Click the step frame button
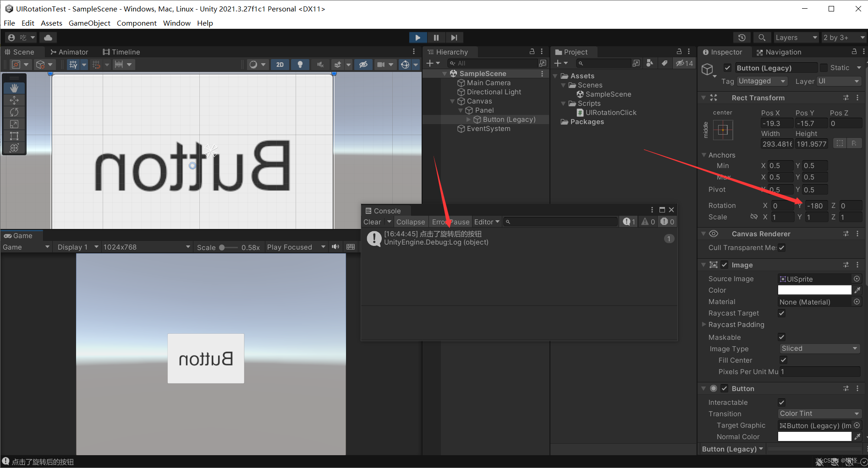The width and height of the screenshot is (868, 468). tap(454, 37)
